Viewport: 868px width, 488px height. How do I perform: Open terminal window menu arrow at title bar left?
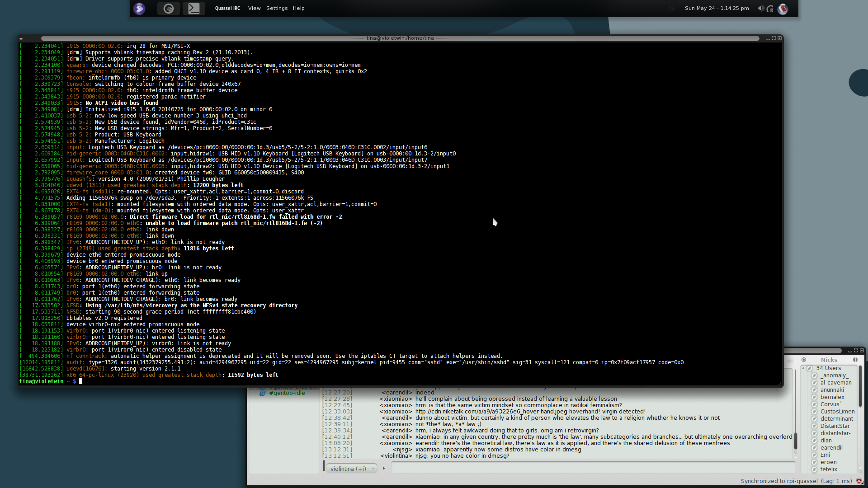tap(21, 39)
